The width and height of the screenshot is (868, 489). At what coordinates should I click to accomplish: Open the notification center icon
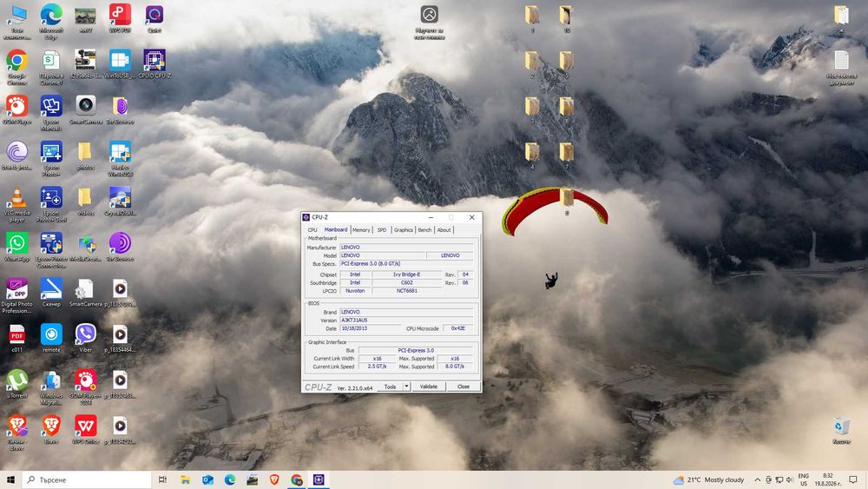point(853,479)
